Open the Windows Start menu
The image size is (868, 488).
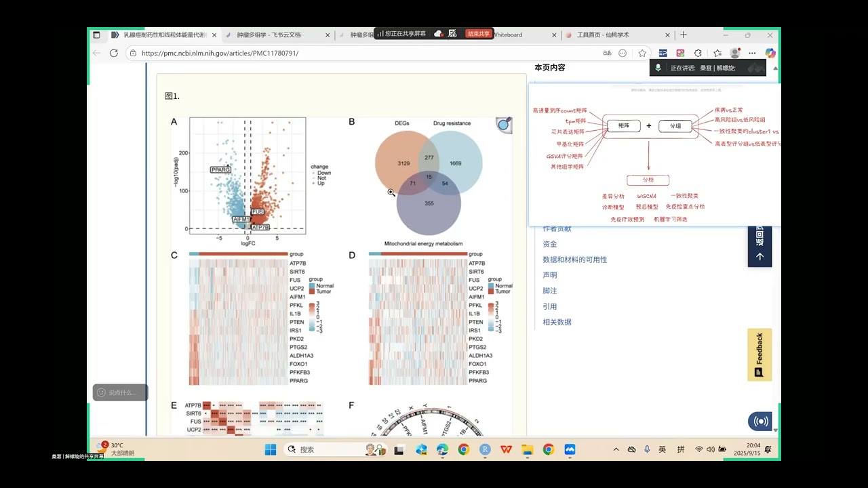coord(270,449)
